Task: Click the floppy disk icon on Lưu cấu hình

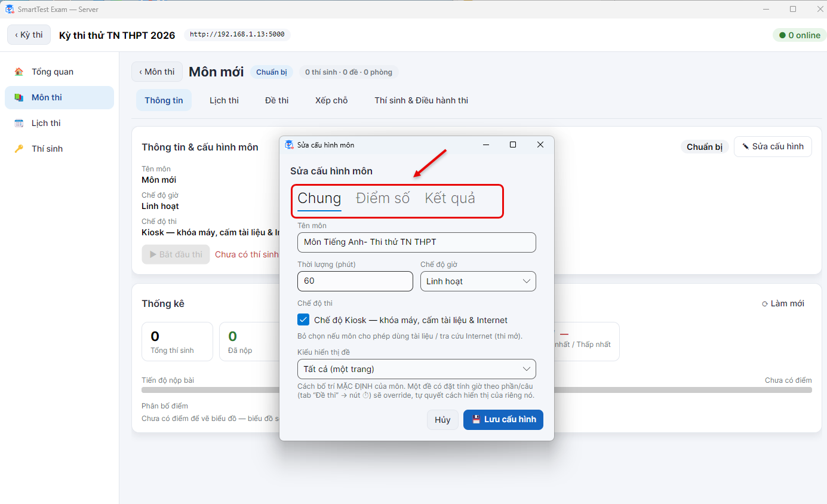Action: click(476, 419)
